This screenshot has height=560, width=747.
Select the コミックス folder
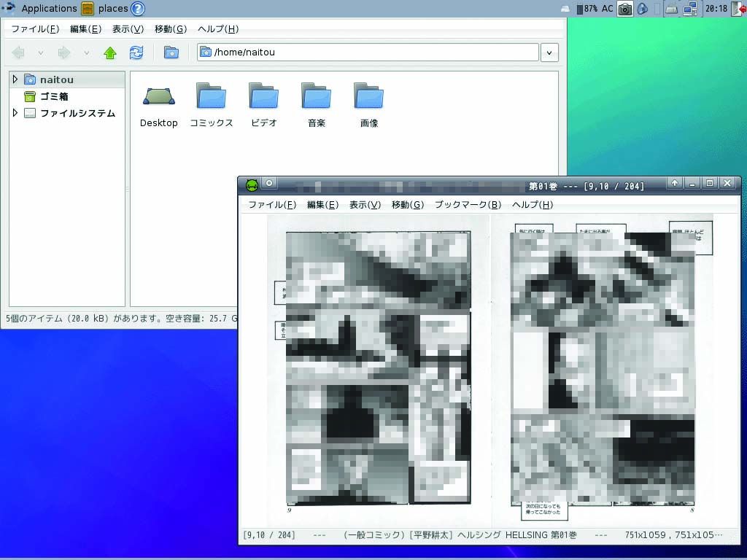[211, 106]
